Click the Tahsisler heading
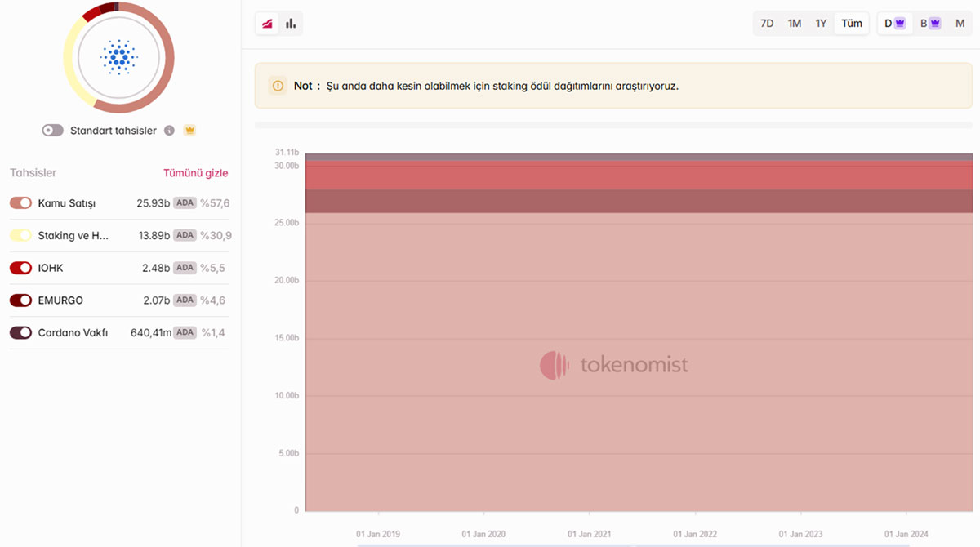 pos(33,173)
